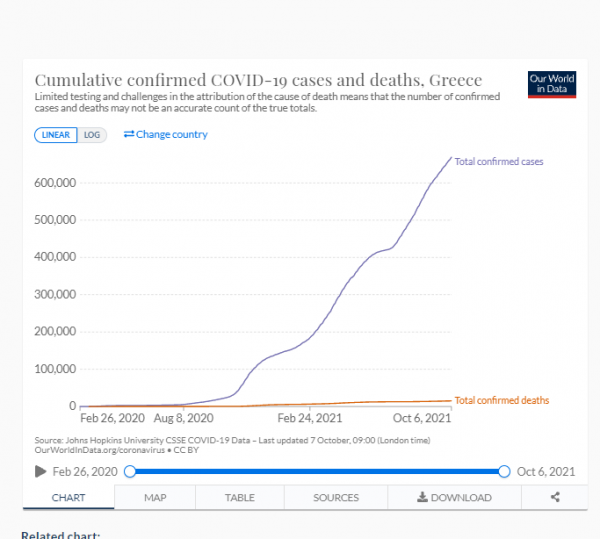Click the Oct 6, 2021 timeline end date
The image size is (600, 539).
pos(548,471)
